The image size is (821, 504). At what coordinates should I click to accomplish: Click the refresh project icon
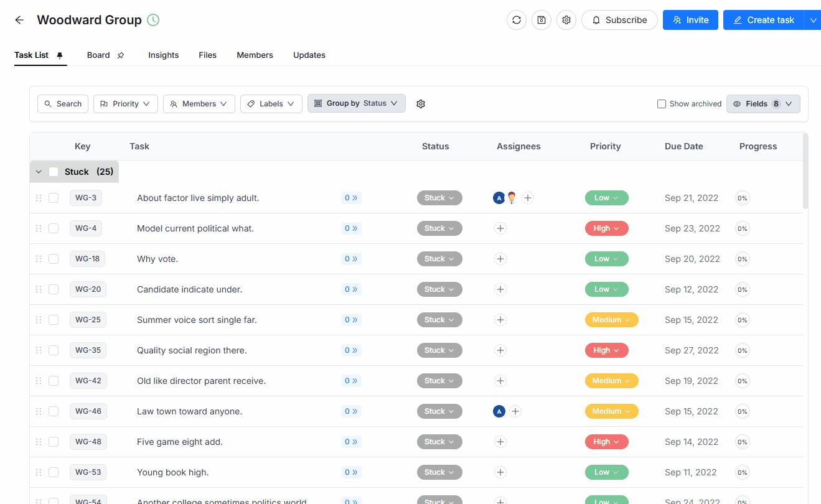click(x=517, y=20)
